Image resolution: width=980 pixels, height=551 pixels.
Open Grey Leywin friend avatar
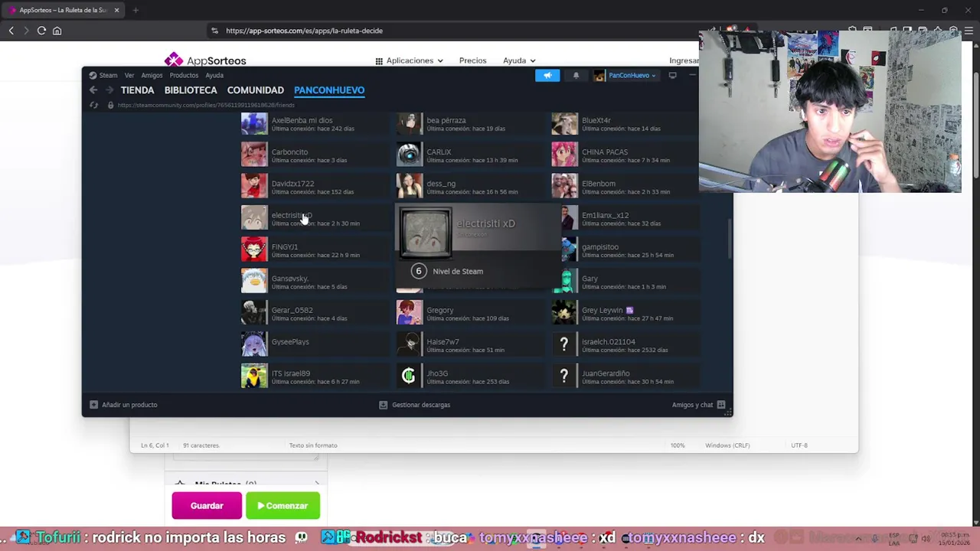tap(564, 312)
